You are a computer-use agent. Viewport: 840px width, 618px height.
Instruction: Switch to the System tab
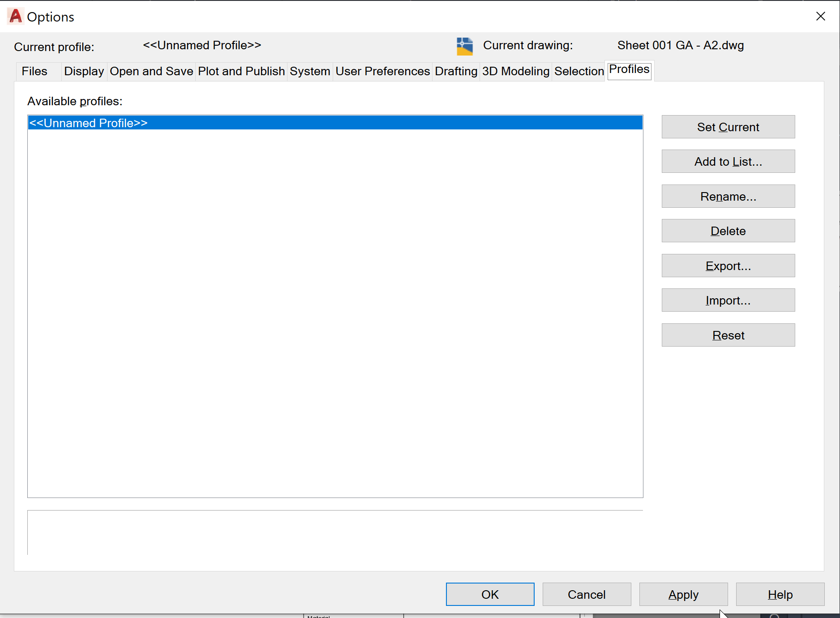[x=309, y=71]
